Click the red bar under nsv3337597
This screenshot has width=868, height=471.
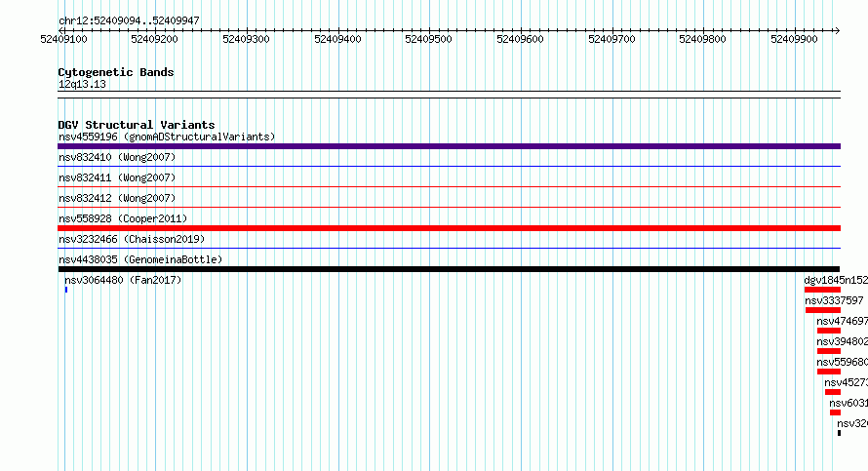823,310
